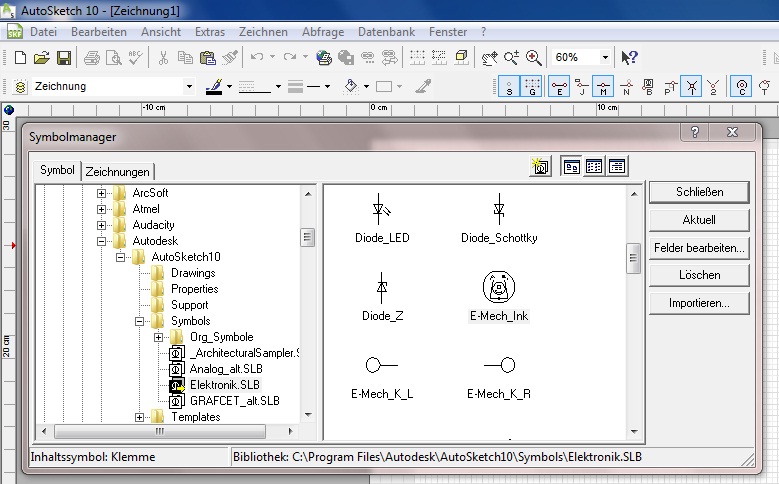Click the globe icon at ruler corner
The height and width of the screenshot is (484, 779).
point(8,110)
